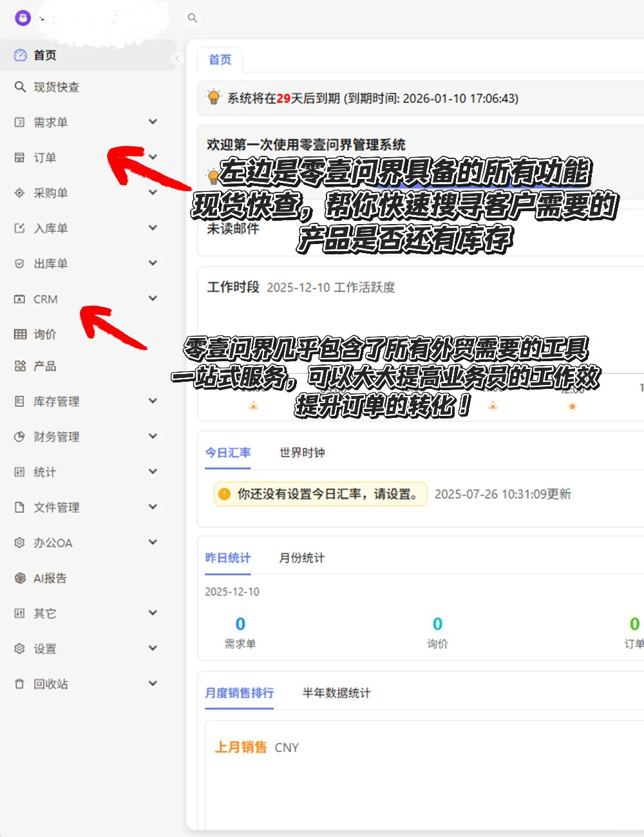Click the 询价 table icon
Image resolution: width=644 pixels, height=837 pixels.
click(21, 334)
